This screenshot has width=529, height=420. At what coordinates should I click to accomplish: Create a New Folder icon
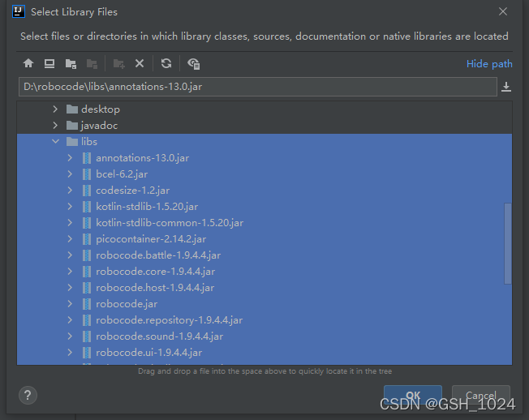coord(118,63)
